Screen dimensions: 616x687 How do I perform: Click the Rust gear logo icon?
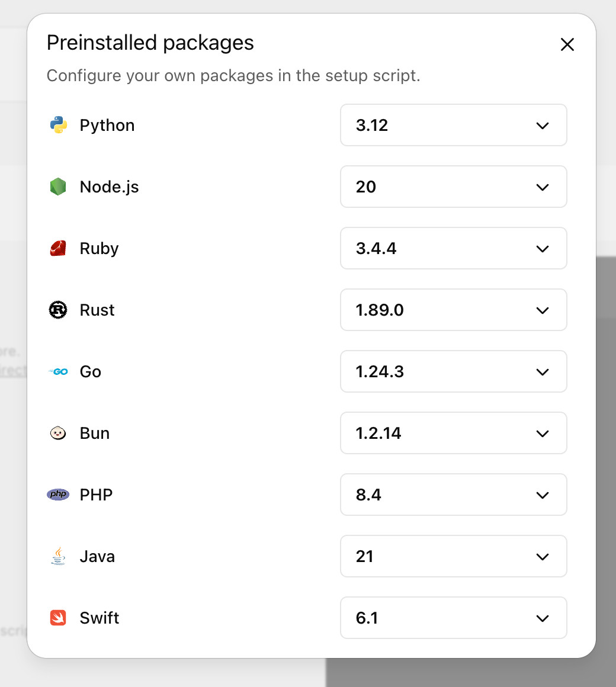[58, 310]
